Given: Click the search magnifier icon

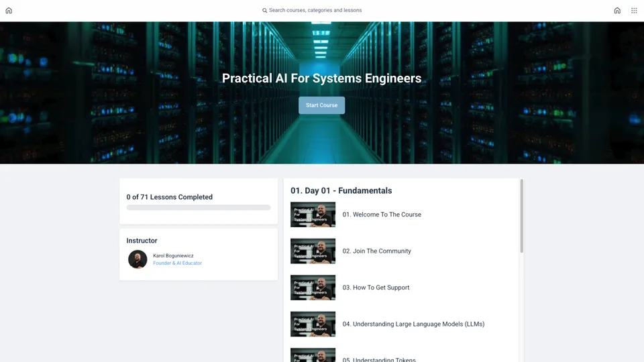Looking at the screenshot, I should (x=264, y=11).
